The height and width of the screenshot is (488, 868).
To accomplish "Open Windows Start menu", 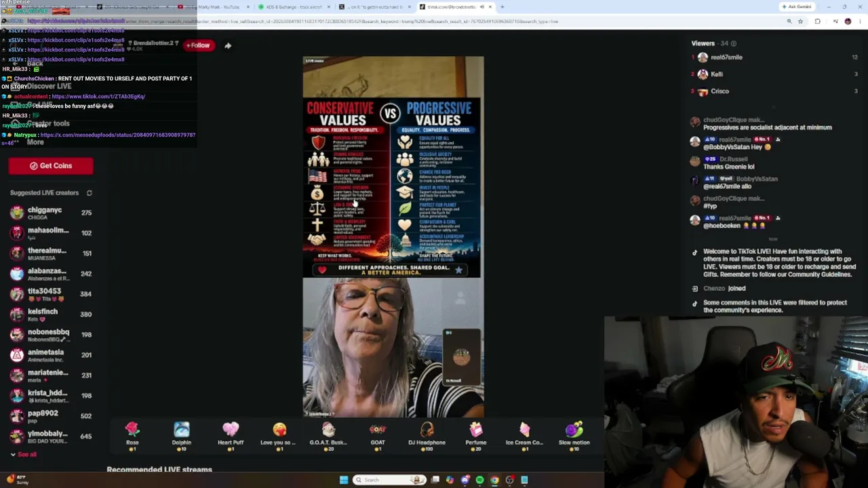I will [344, 480].
